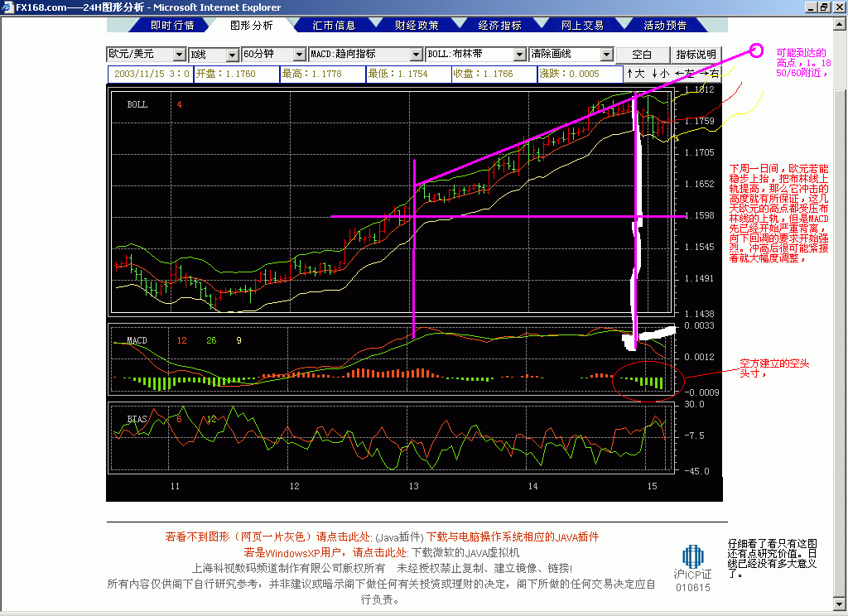
Task: Click the Internet Explorer title bar icon
Action: pos(7,7)
